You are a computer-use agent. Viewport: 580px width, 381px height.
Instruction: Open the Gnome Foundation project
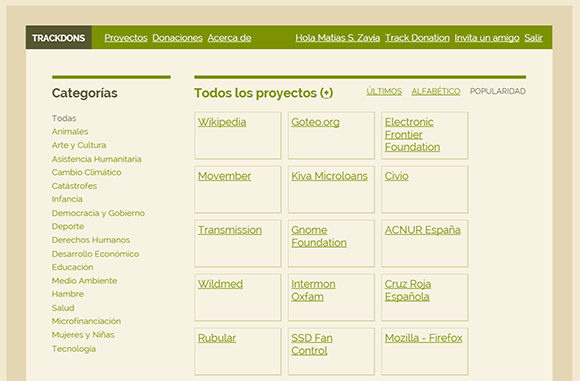tap(319, 236)
